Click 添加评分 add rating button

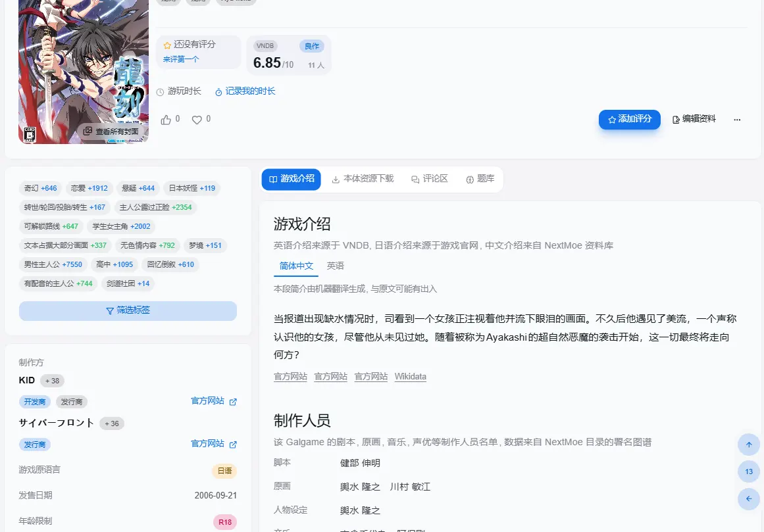(x=630, y=119)
